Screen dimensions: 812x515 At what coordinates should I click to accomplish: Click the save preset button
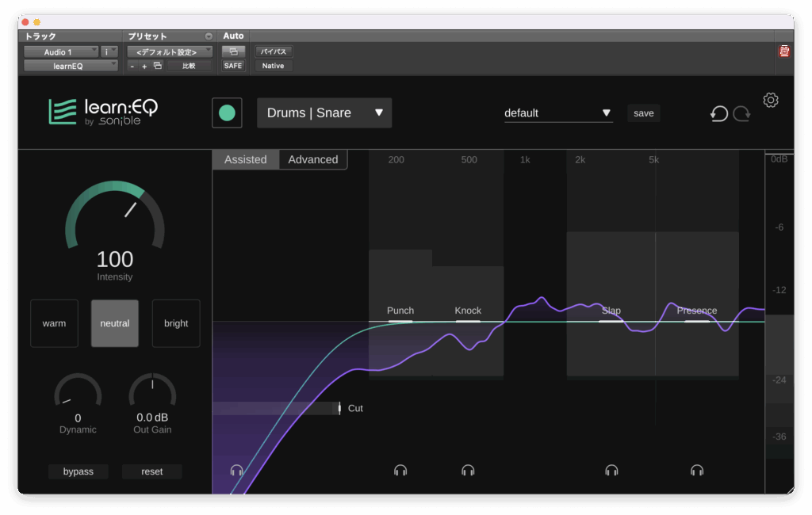tap(644, 113)
